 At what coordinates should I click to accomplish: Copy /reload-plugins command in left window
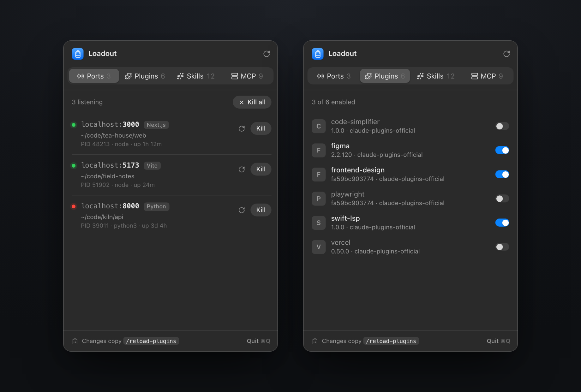pyautogui.click(x=151, y=341)
